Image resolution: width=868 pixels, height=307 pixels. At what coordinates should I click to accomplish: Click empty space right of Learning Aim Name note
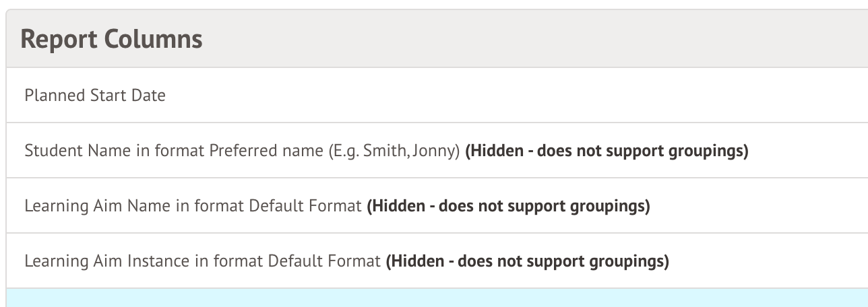[755, 206]
